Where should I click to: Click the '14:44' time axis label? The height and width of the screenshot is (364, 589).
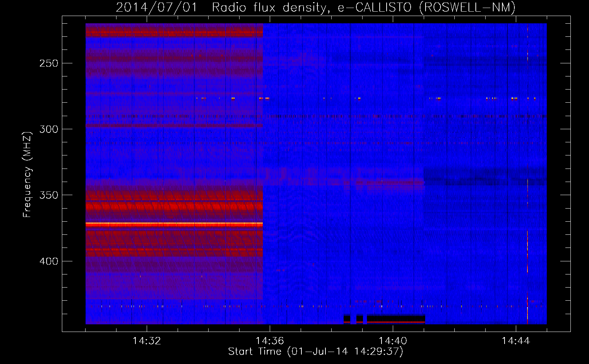coord(516,341)
